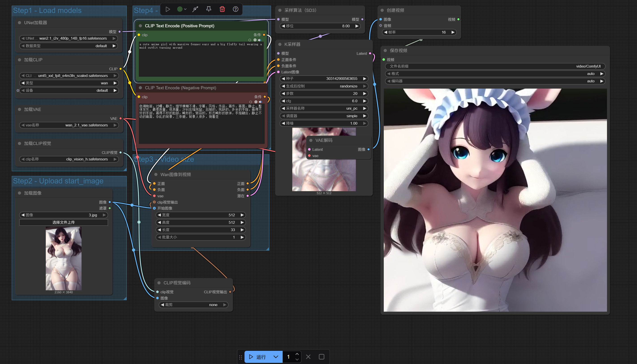Open the run mode dropdown chevron beside 运行

(276, 357)
